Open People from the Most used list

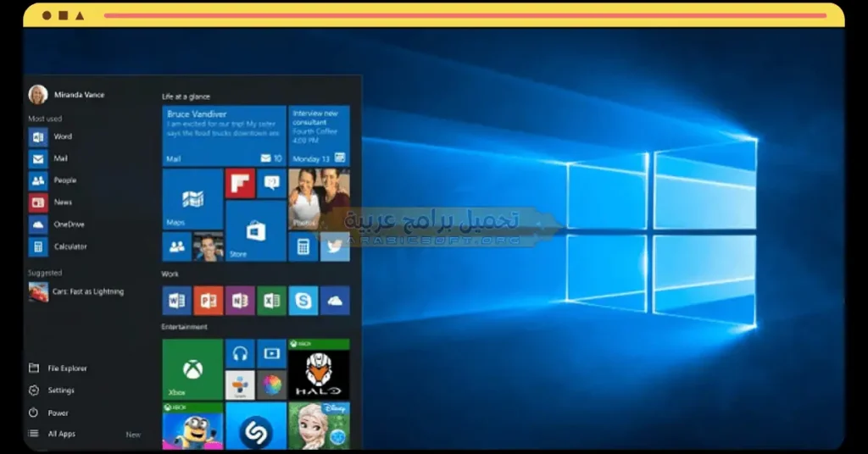(x=53, y=180)
